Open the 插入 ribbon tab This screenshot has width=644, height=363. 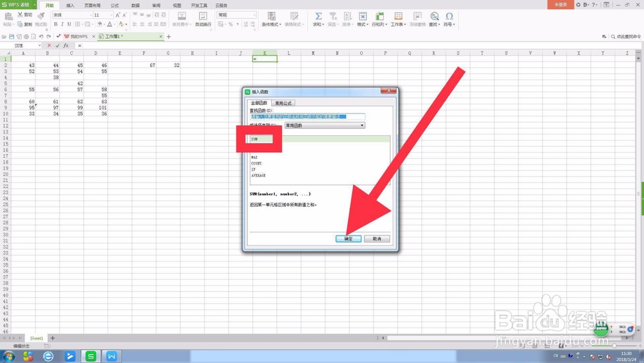(70, 5)
